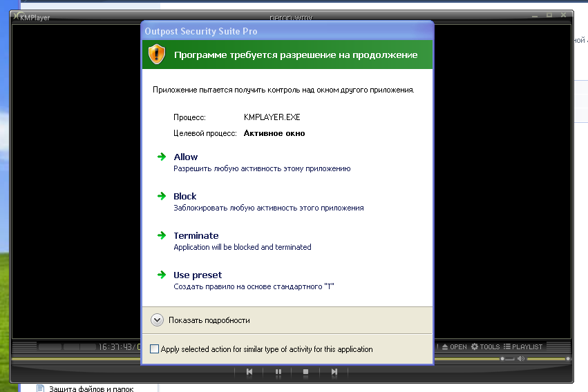Choose Block to deny the activity

pos(185,196)
